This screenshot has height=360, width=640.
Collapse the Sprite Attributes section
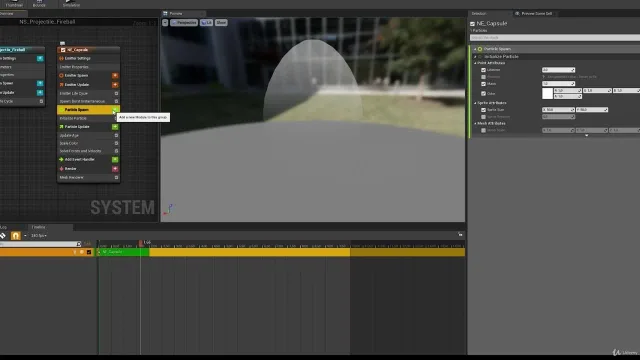coord(475,103)
